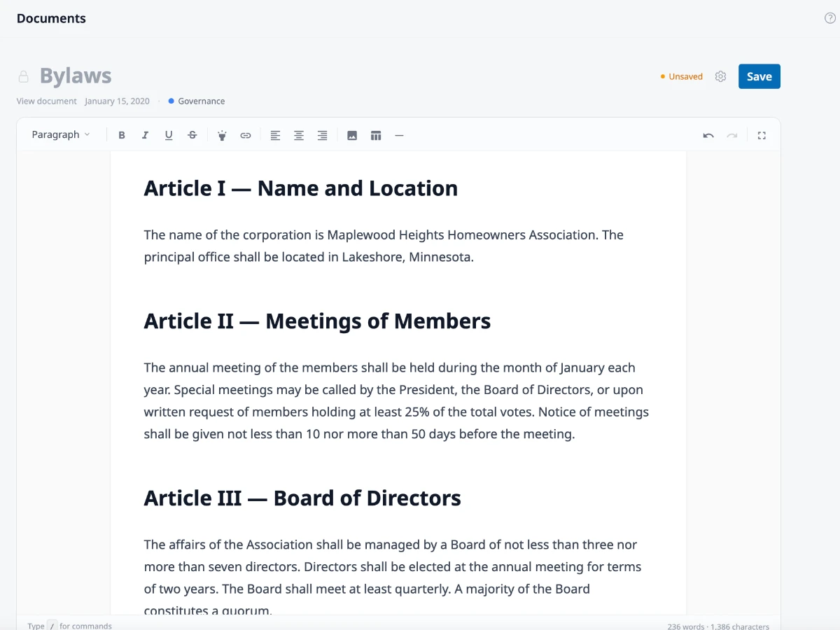This screenshot has width=840, height=630.
Task: Open the Paragraph style dropdown
Action: tap(61, 134)
